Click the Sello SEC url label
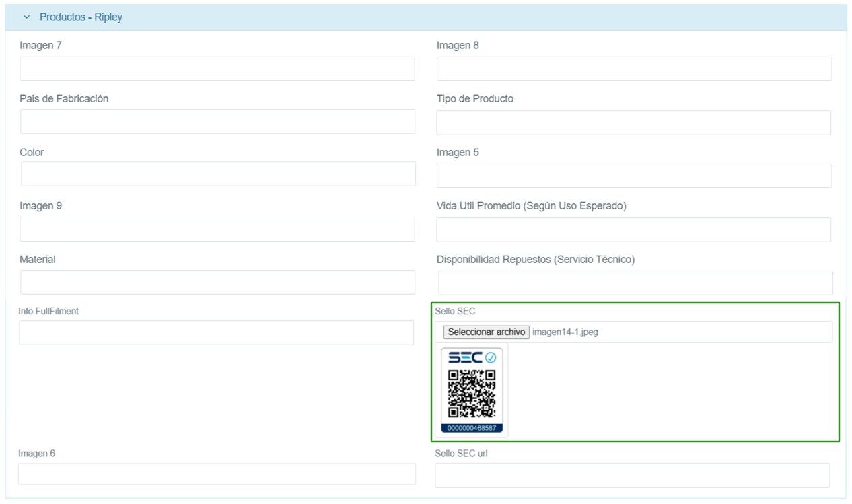The image size is (852, 504). [461, 453]
